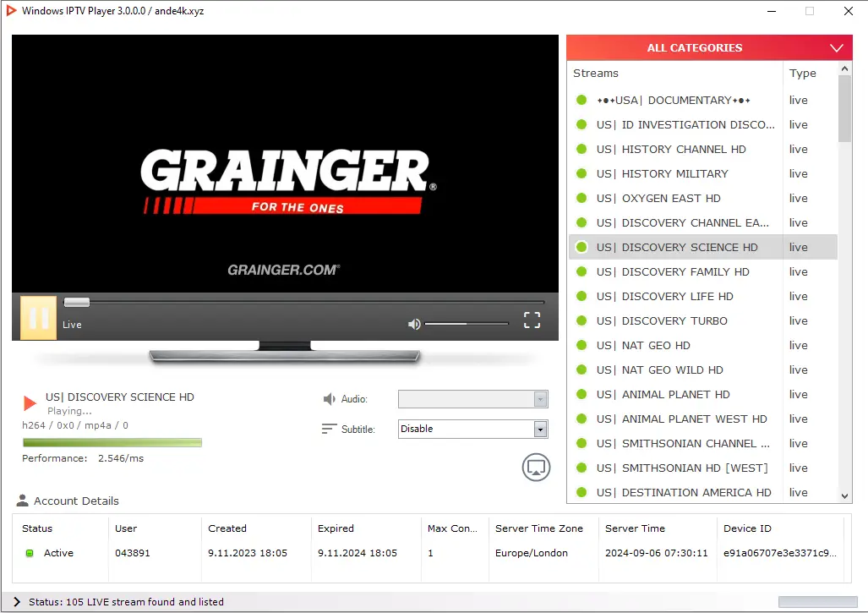This screenshot has height=613, width=868.
Task: Click the stream list scroll down arrow
Action: [x=844, y=496]
